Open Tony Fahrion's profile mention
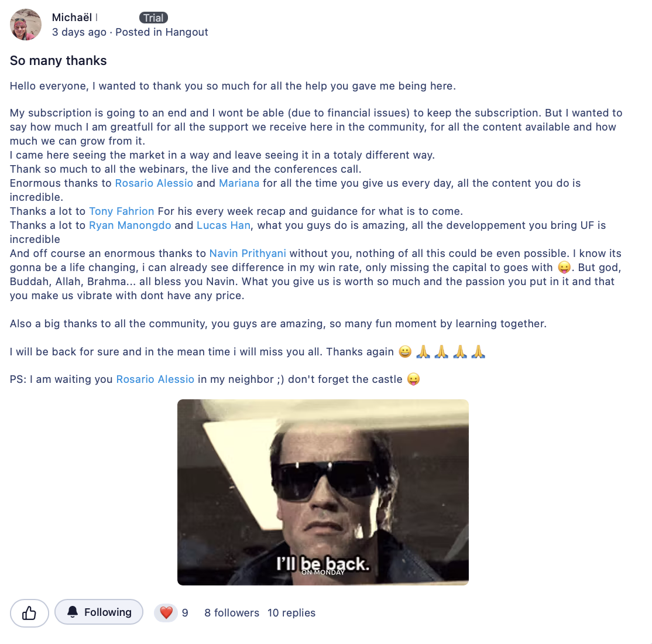The image size is (652, 644). tap(121, 211)
